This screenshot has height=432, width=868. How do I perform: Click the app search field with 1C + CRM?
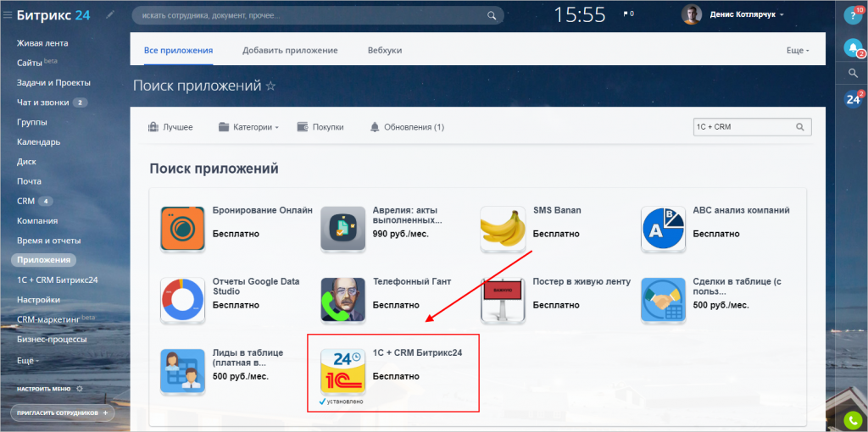[753, 127]
